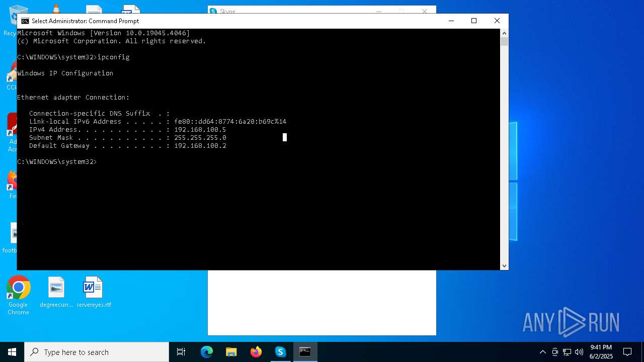Click the Skype icon in background window title
The width and height of the screenshot is (644, 362).
click(x=213, y=11)
